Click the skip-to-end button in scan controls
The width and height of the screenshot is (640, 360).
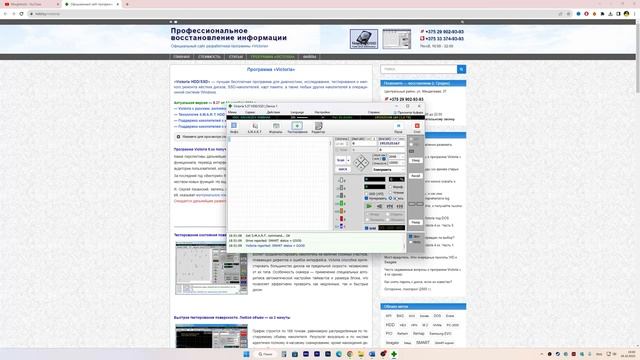400,207
